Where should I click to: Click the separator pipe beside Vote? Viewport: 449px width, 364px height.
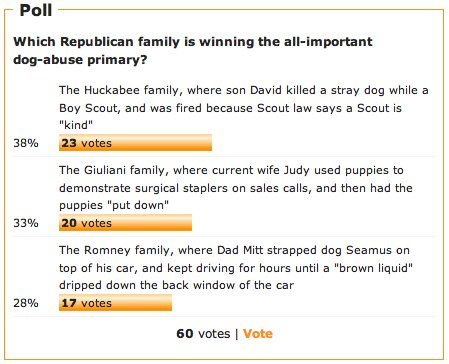(x=237, y=334)
